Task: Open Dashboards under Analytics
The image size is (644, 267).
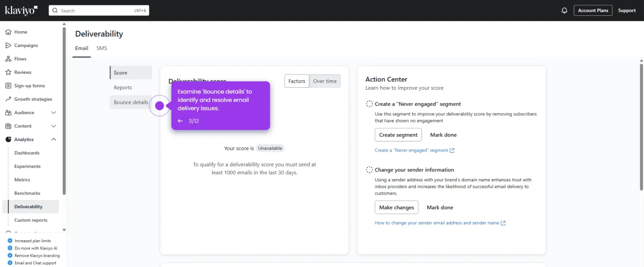Action: click(x=27, y=153)
